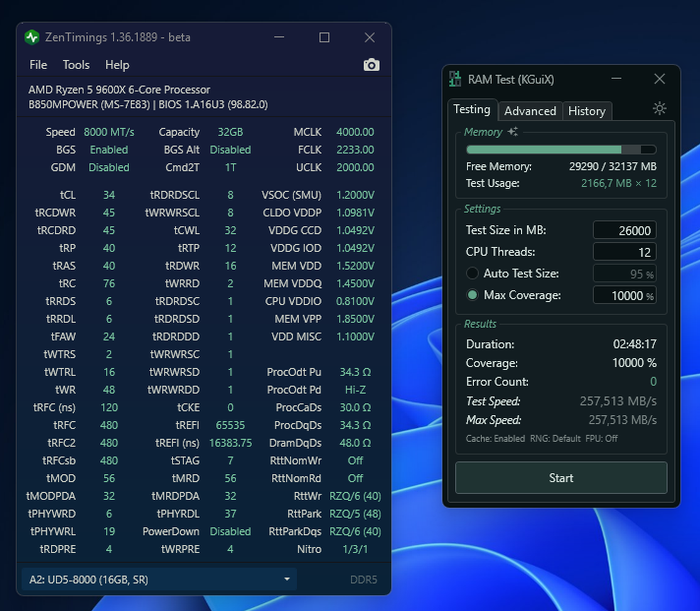Click the RAM Test app icon in title bar
Image resolution: width=700 pixels, height=611 pixels.
tap(455, 79)
